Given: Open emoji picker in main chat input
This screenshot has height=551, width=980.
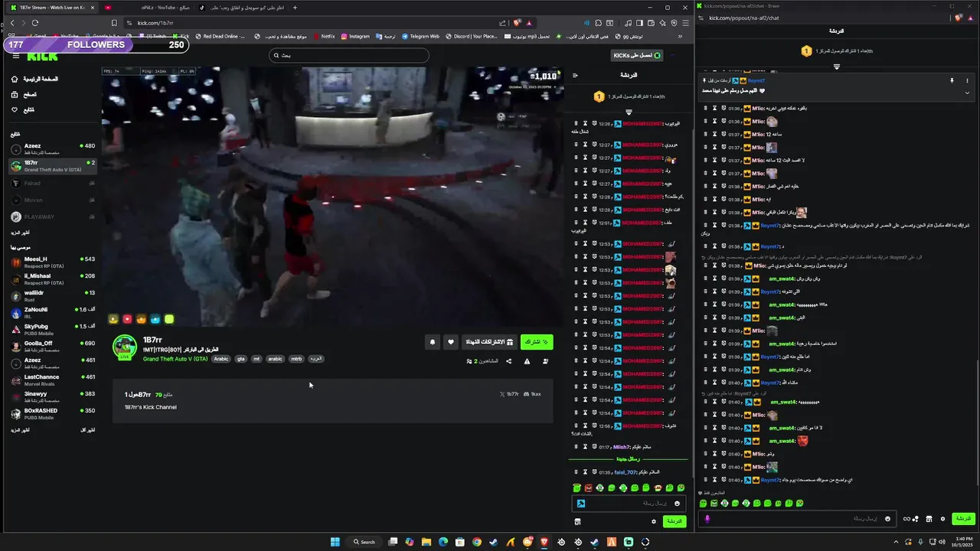Looking at the screenshot, I should click(678, 504).
